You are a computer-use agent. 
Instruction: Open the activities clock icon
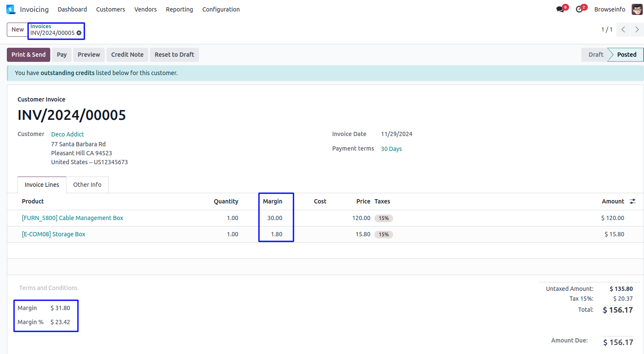tap(579, 9)
